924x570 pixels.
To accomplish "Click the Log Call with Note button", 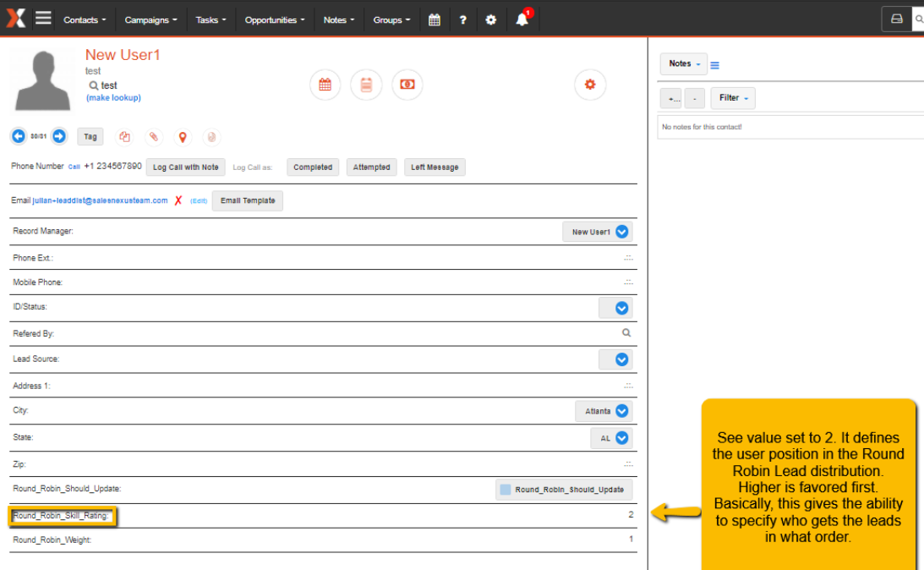I will point(186,167).
